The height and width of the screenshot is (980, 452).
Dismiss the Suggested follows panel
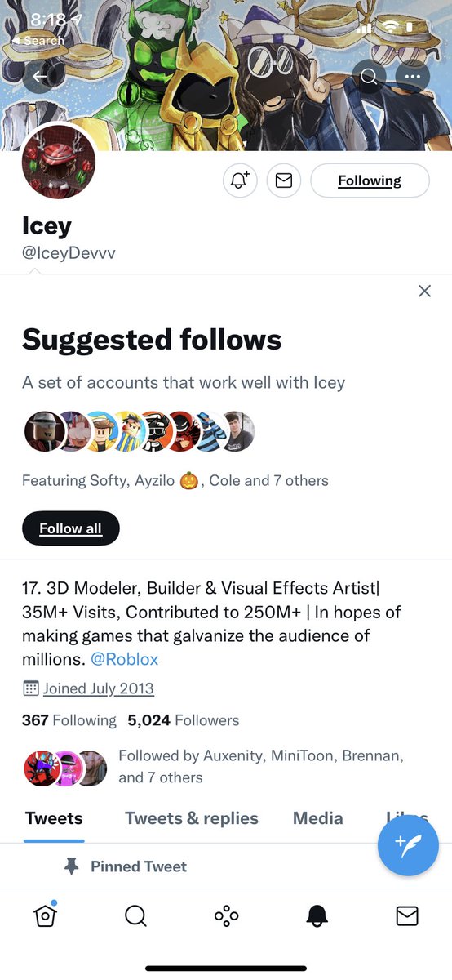pos(424,291)
